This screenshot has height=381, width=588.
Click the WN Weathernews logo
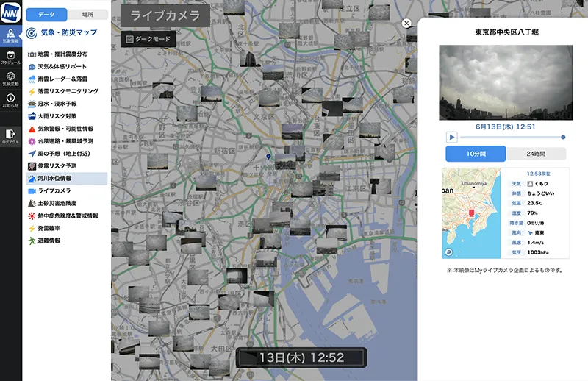(11, 14)
